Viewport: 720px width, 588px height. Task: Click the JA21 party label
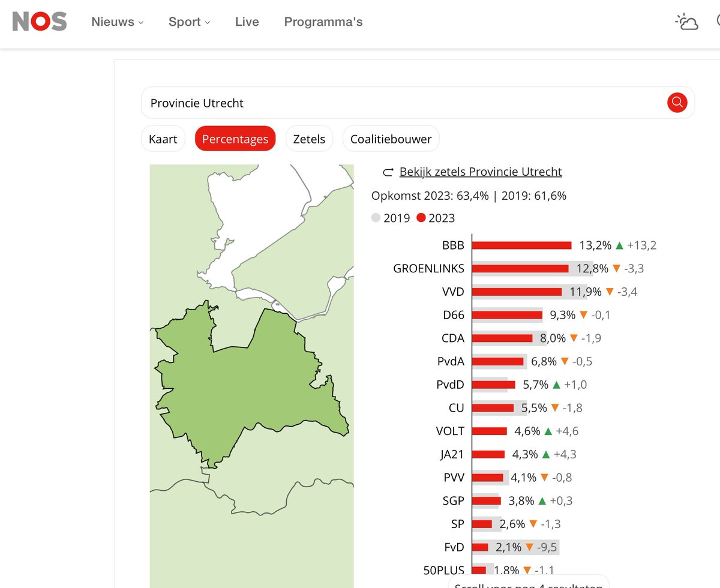pyautogui.click(x=452, y=454)
